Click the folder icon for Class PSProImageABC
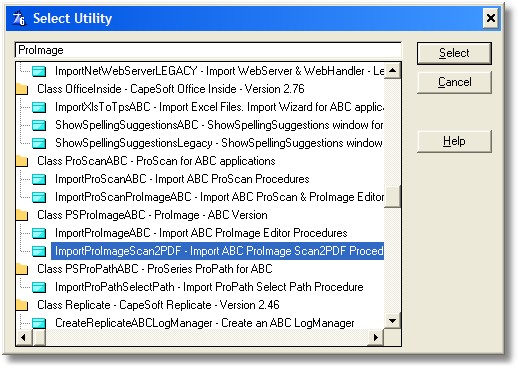 coord(22,215)
